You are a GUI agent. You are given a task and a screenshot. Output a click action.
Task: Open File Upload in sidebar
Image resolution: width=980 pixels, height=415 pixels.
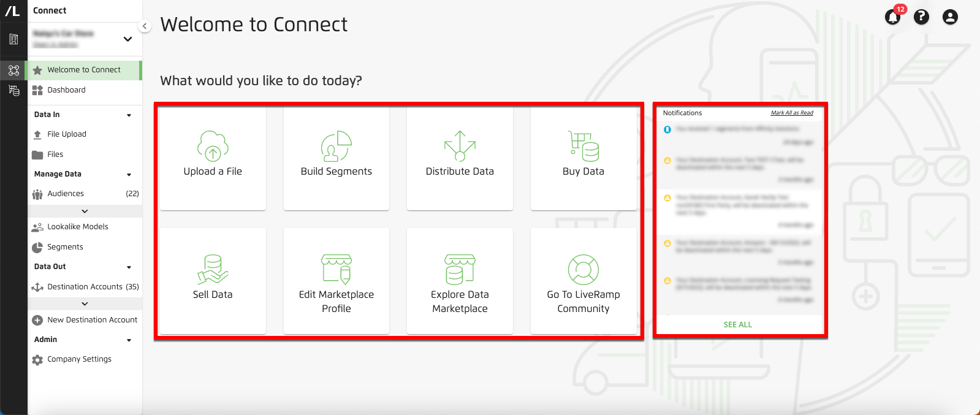tap(85, 134)
